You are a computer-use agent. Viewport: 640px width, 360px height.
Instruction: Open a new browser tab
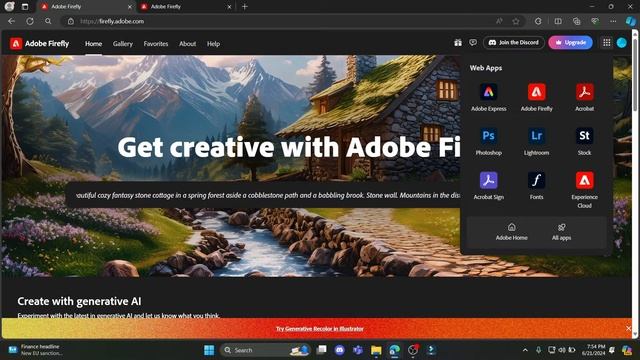tap(244, 7)
